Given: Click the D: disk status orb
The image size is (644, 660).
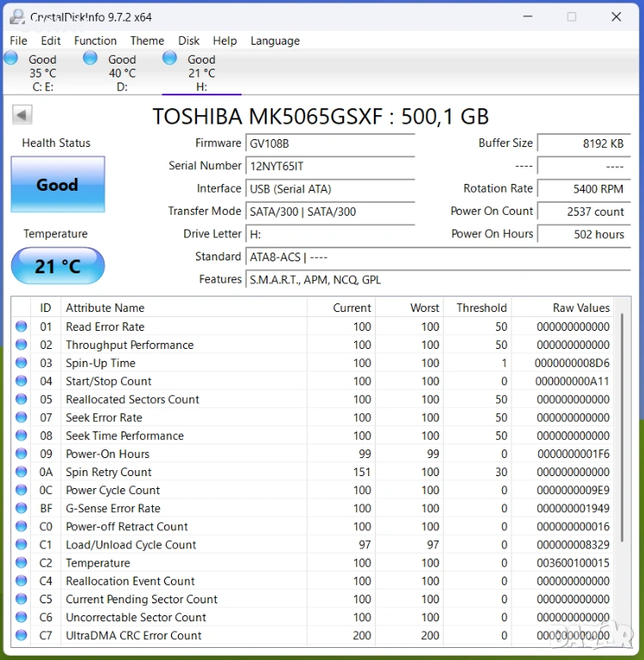Looking at the screenshot, I should (x=90, y=58).
